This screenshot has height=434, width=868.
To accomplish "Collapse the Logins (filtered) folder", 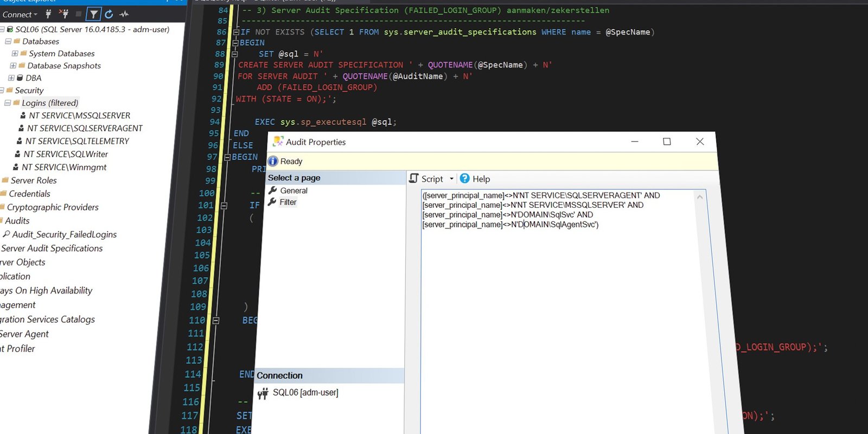I will (x=8, y=103).
